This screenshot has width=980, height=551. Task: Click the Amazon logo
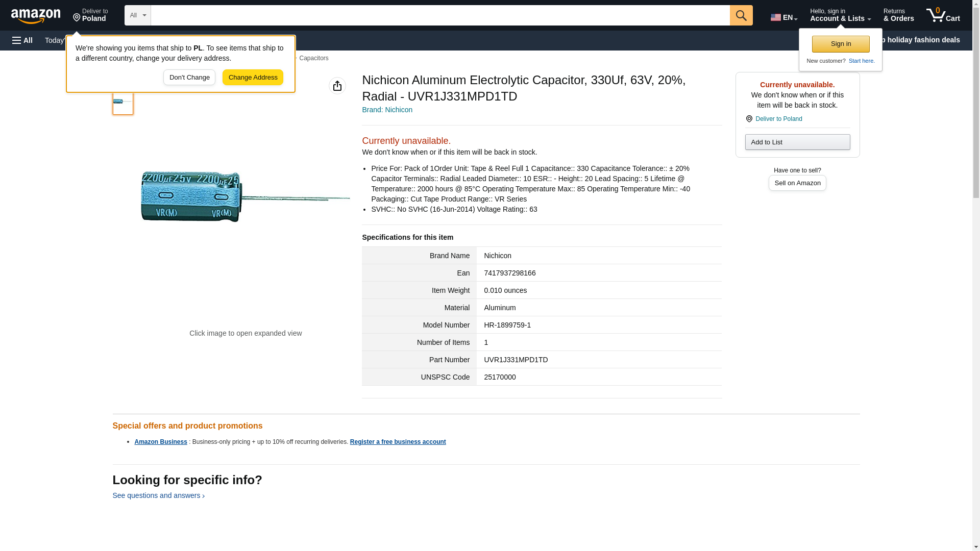[x=36, y=16]
